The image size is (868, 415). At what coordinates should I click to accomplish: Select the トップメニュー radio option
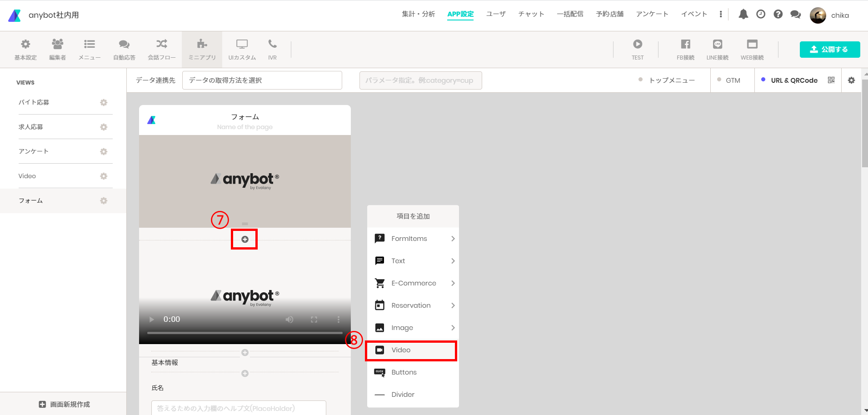(667, 80)
